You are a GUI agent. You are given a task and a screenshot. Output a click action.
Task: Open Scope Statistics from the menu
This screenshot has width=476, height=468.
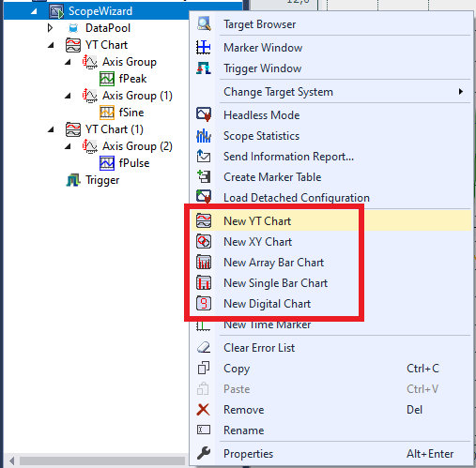(331, 136)
